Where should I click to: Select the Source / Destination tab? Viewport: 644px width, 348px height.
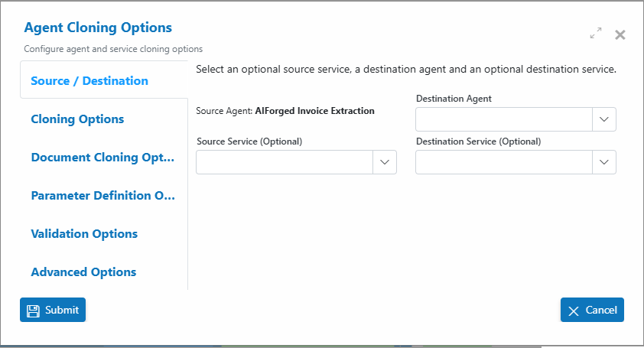89,81
